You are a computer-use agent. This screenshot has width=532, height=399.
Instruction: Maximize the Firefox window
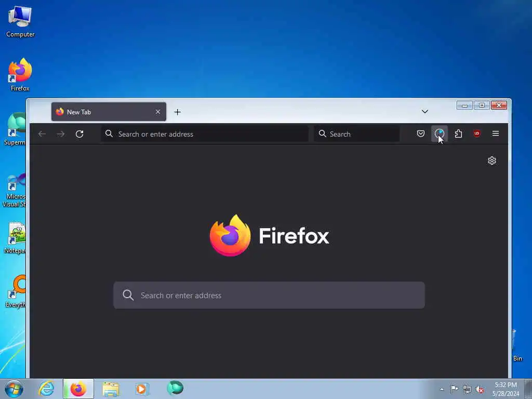[482, 105]
